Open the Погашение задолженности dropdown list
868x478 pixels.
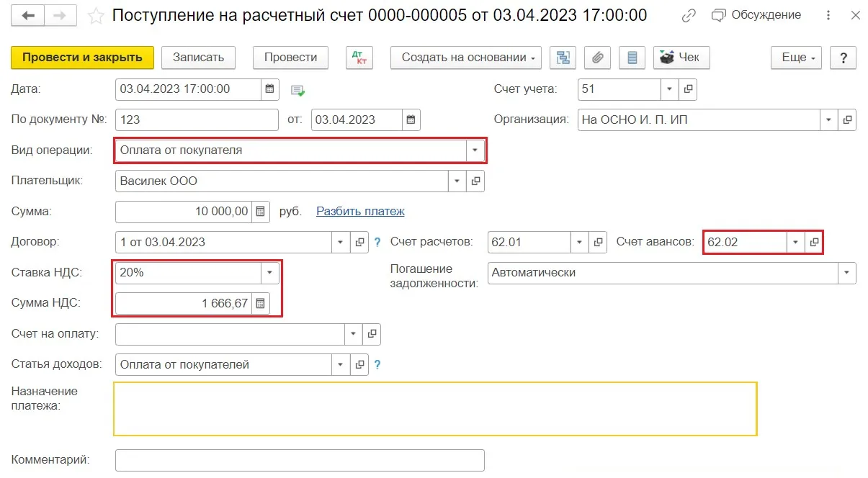click(846, 273)
